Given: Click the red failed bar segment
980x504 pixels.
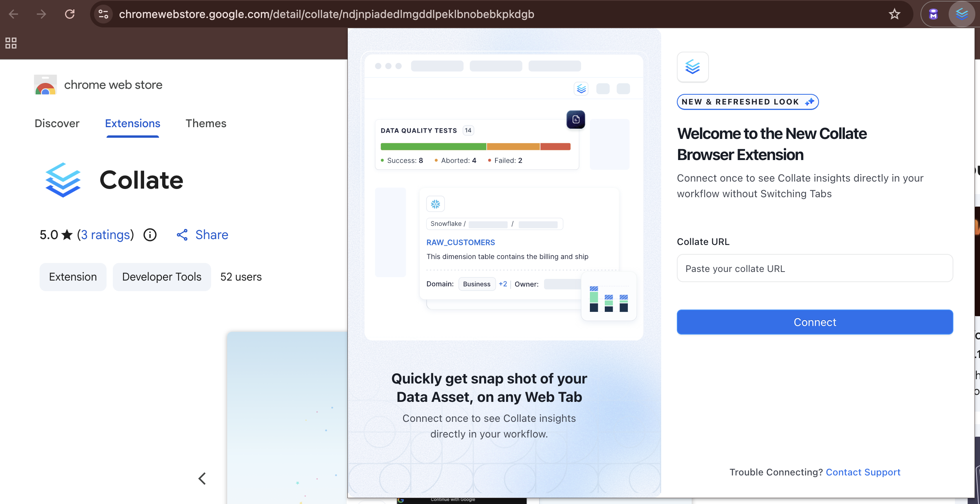Looking at the screenshot, I should point(555,147).
